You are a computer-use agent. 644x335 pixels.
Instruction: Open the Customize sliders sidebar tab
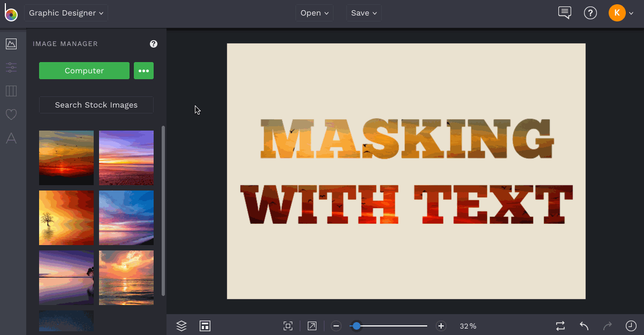11,67
